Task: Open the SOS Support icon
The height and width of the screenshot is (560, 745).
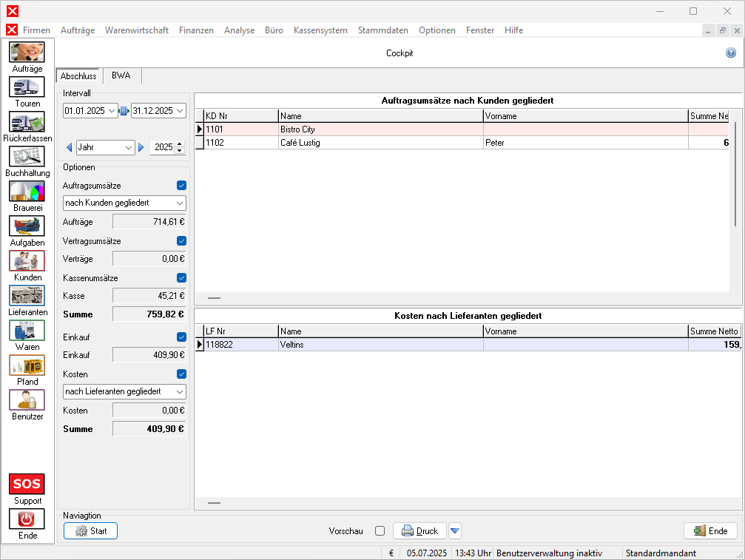Action: pos(27,485)
